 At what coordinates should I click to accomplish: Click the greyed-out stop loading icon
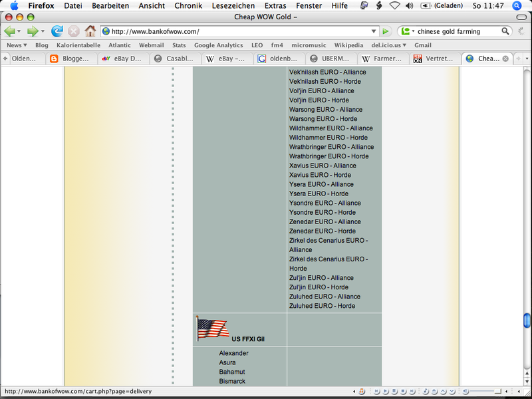click(x=74, y=31)
